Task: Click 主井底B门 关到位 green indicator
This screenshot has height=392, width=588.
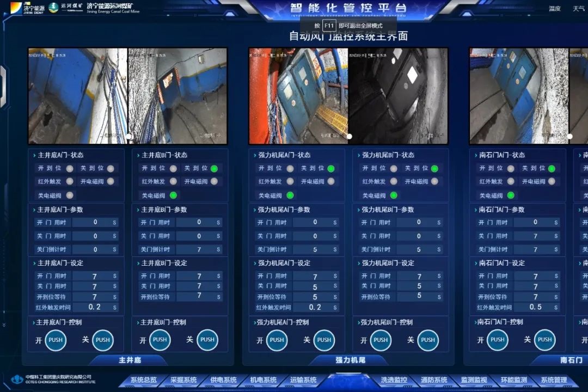Action: click(215, 169)
